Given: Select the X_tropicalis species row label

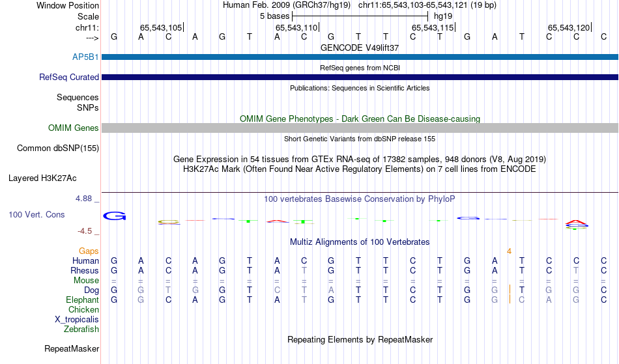Looking at the screenshot, I should (x=77, y=320).
